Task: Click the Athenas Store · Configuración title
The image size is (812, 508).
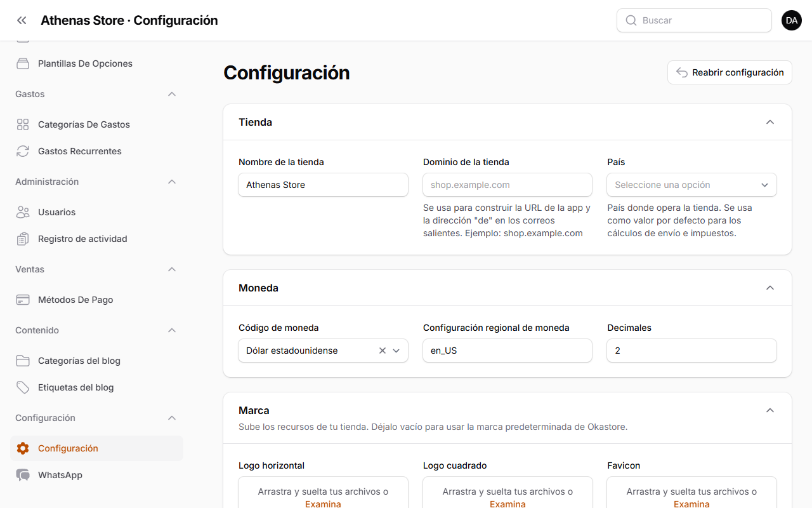Action: point(129,20)
